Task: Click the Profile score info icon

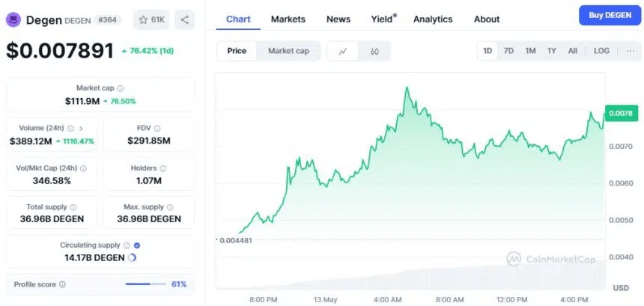Action: (62, 284)
